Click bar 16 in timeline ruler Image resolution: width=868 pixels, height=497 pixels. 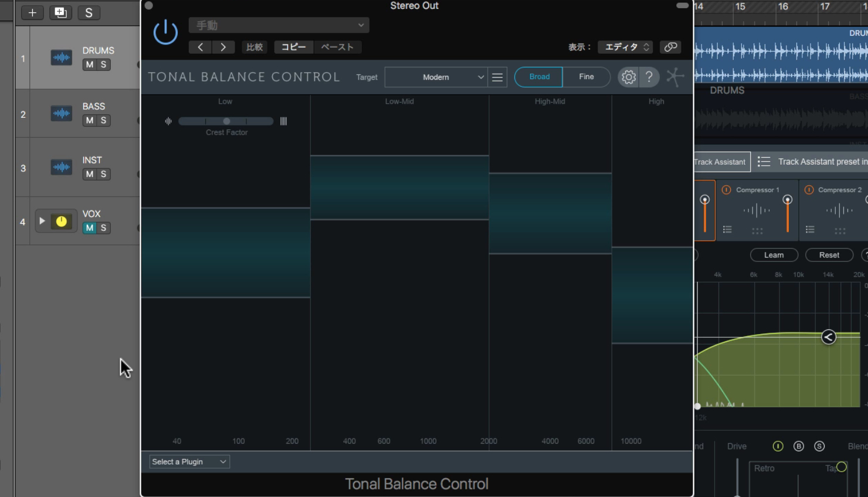783,6
